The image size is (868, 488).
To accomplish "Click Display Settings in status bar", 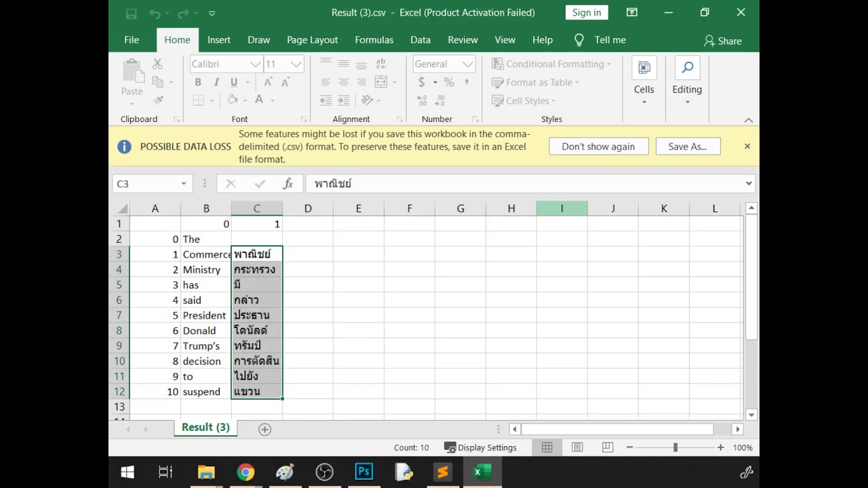I will pyautogui.click(x=480, y=447).
